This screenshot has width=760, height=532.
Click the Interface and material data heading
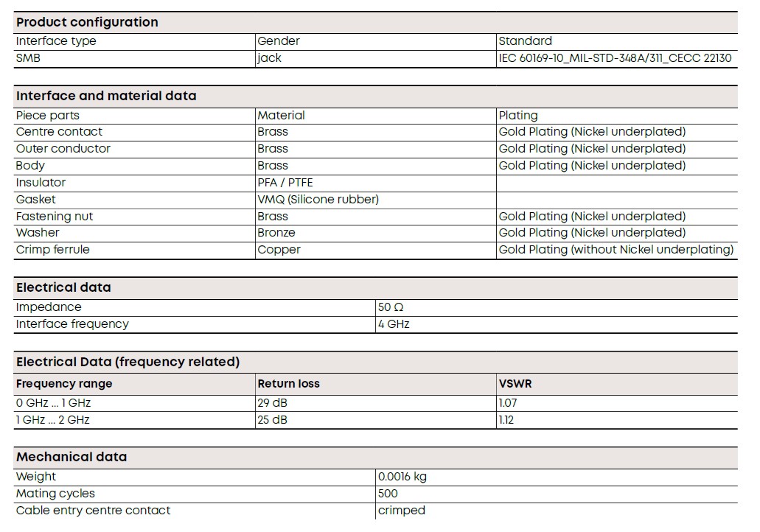pyautogui.click(x=106, y=96)
